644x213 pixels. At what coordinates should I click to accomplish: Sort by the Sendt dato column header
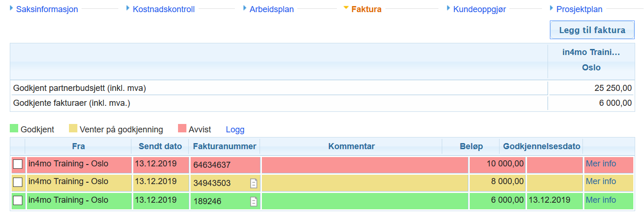(x=160, y=146)
